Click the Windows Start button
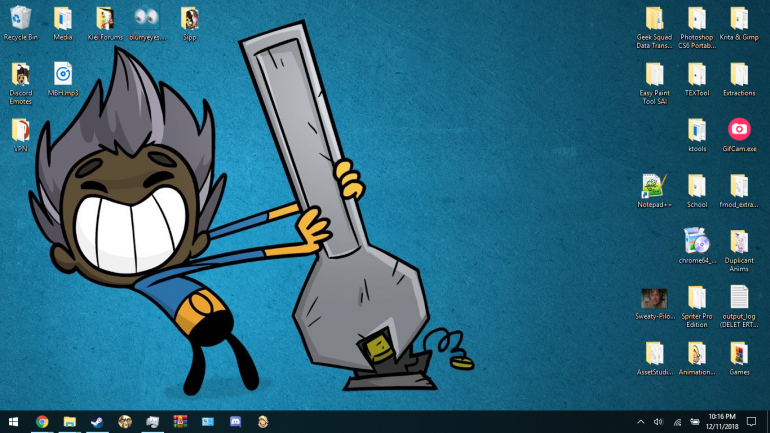 click(14, 422)
